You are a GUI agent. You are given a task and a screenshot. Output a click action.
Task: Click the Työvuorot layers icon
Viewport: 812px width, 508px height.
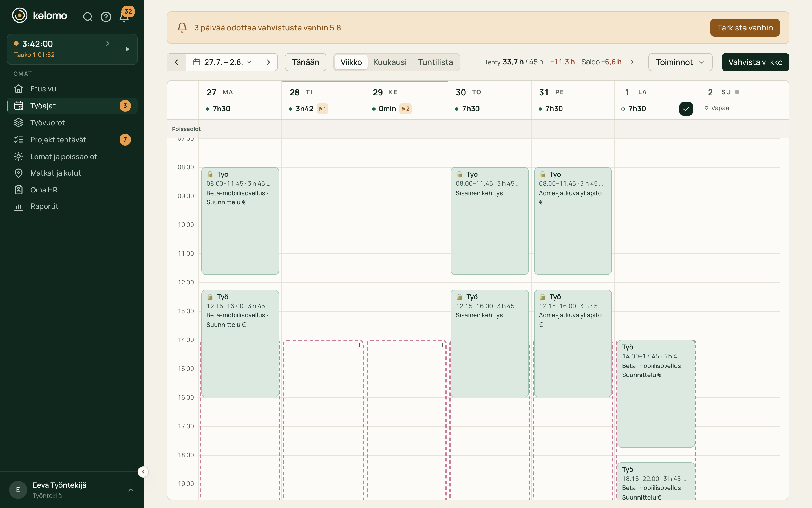(x=19, y=123)
